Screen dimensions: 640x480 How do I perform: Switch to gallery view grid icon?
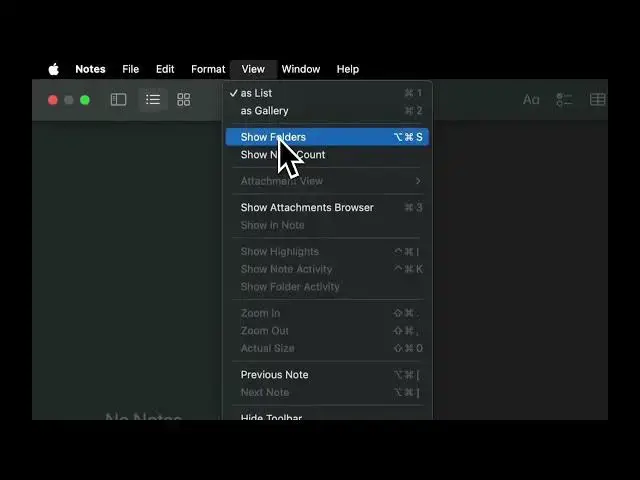coord(184,100)
